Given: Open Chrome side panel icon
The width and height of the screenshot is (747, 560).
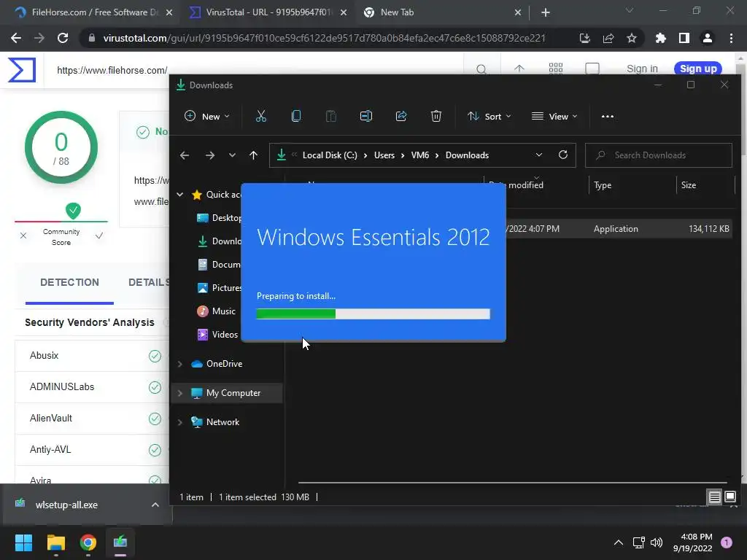Looking at the screenshot, I should 684,38.
